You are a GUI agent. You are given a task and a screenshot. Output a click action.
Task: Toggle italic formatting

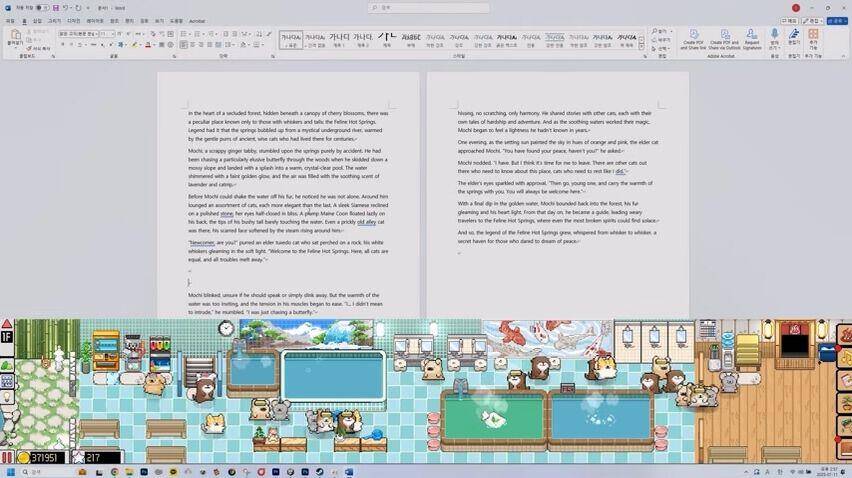pos(72,45)
